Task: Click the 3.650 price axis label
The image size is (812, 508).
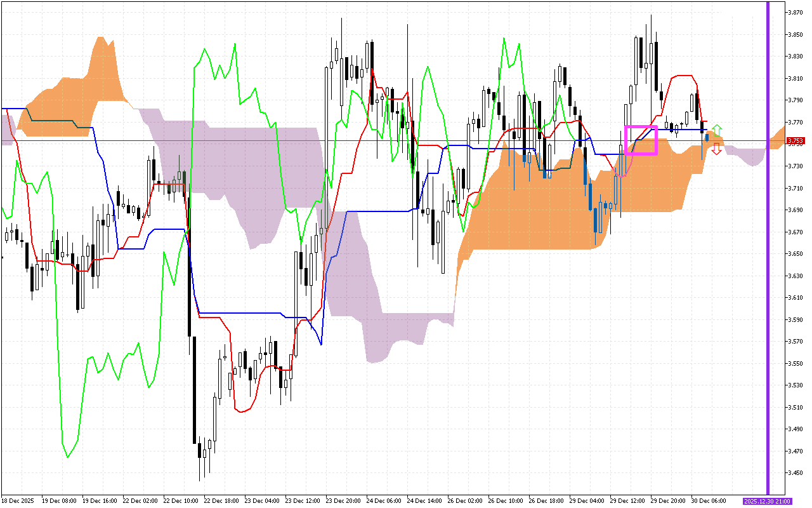Action: point(795,254)
